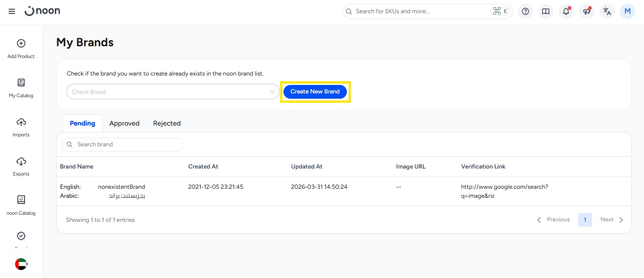Click the Search brand input field
Image resolution: width=644 pixels, height=278 pixels.
click(128, 144)
